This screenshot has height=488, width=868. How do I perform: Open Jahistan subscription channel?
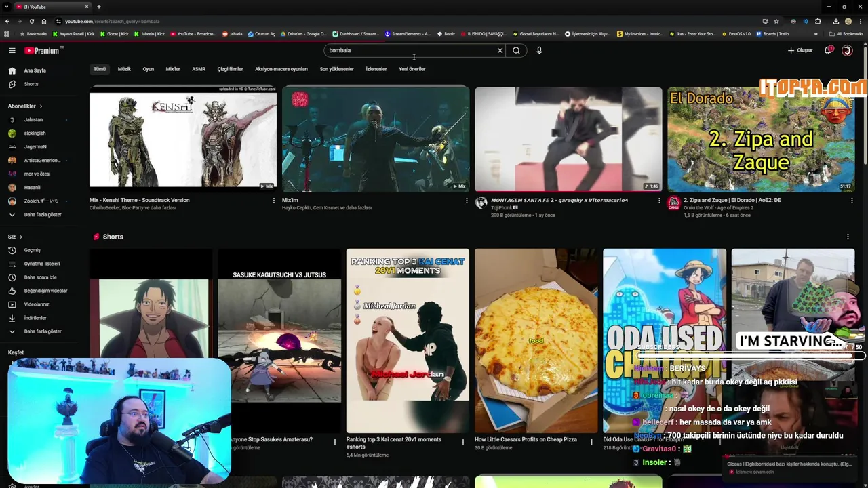click(x=33, y=120)
